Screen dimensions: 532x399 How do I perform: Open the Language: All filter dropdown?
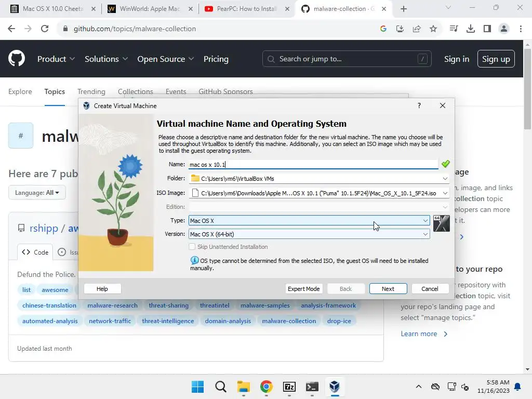click(x=37, y=192)
